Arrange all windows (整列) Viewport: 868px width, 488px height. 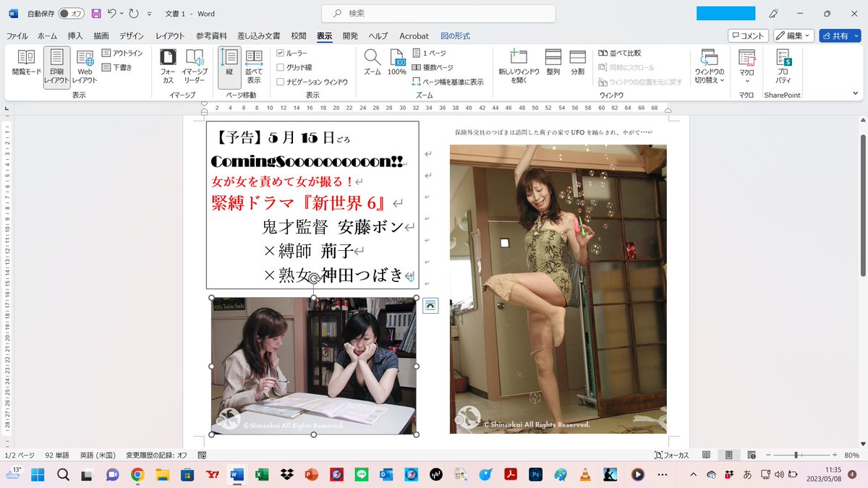(553, 64)
